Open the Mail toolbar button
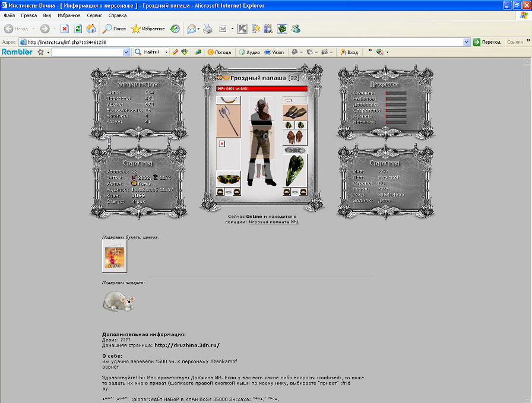Screen dimensions: 532x403 pyautogui.click(x=191, y=29)
